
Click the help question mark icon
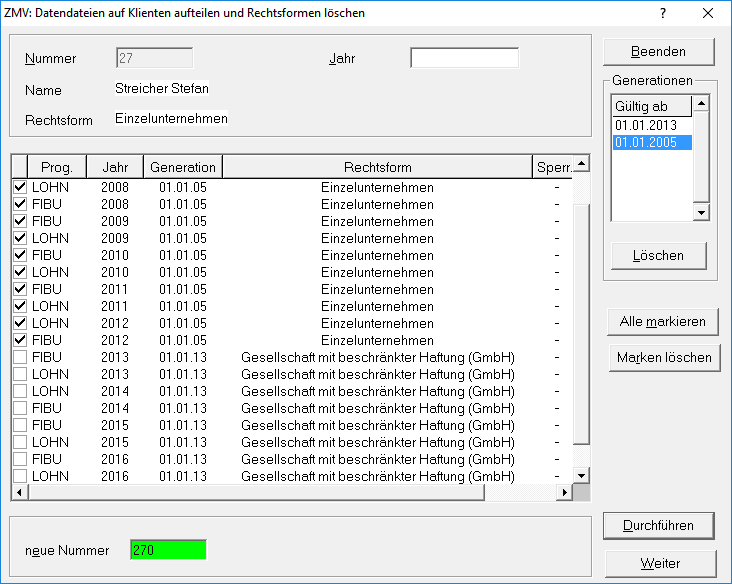[x=662, y=13]
